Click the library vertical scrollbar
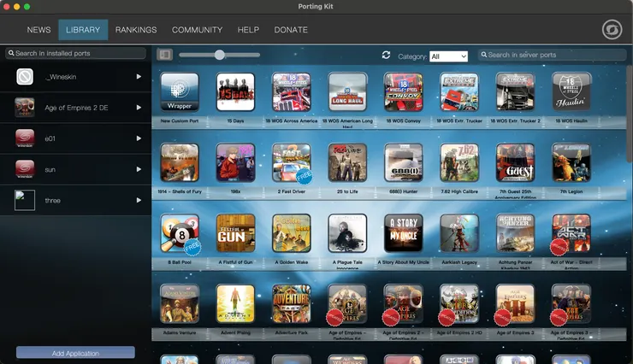This screenshot has width=633, height=364. 630,114
